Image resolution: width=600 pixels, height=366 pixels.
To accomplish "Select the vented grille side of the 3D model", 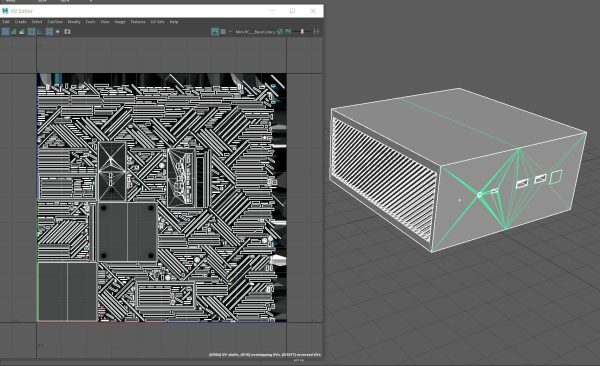I will 384,179.
